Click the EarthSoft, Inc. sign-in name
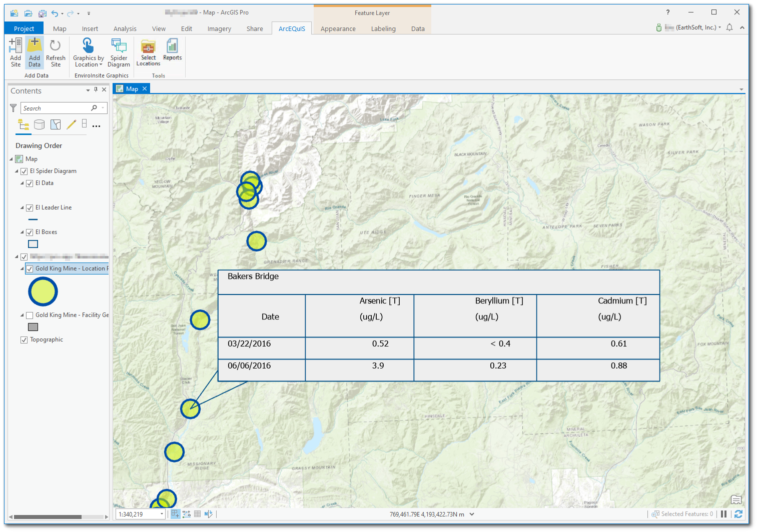 (x=696, y=27)
